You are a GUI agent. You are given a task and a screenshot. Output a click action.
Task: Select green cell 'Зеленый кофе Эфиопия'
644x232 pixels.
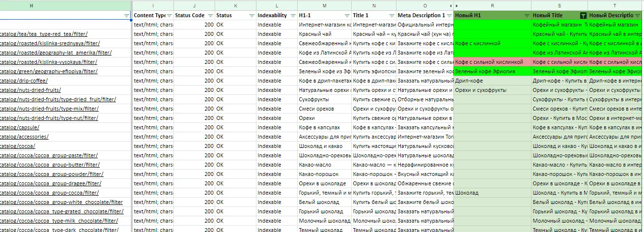click(492, 71)
